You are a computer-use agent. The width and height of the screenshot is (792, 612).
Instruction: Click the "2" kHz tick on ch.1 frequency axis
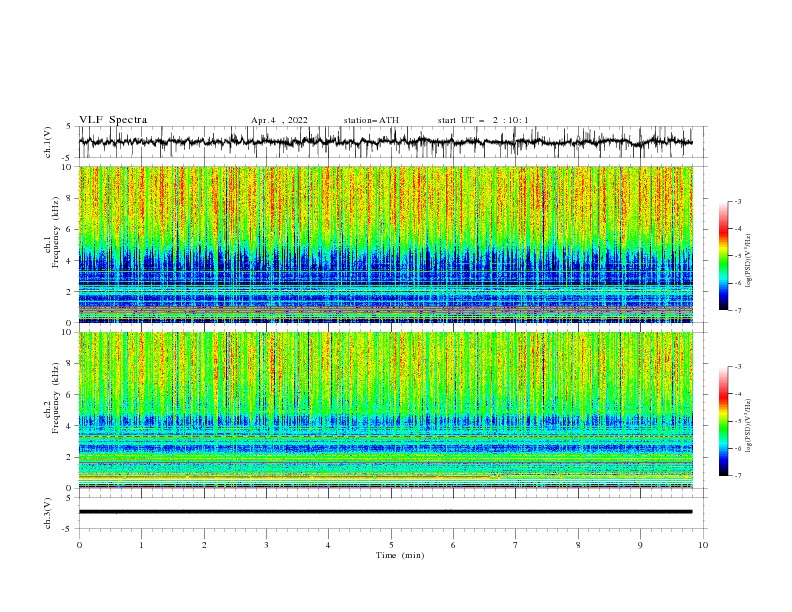(69, 292)
